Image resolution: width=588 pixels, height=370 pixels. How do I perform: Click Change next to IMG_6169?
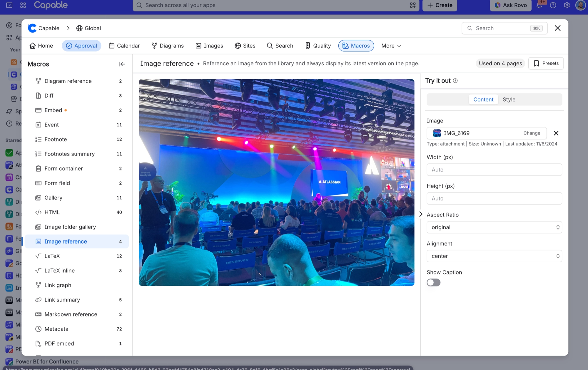coord(532,133)
